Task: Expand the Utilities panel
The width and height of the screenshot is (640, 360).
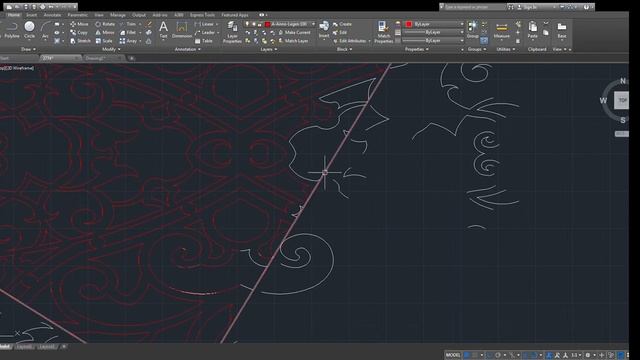Action: [x=505, y=49]
